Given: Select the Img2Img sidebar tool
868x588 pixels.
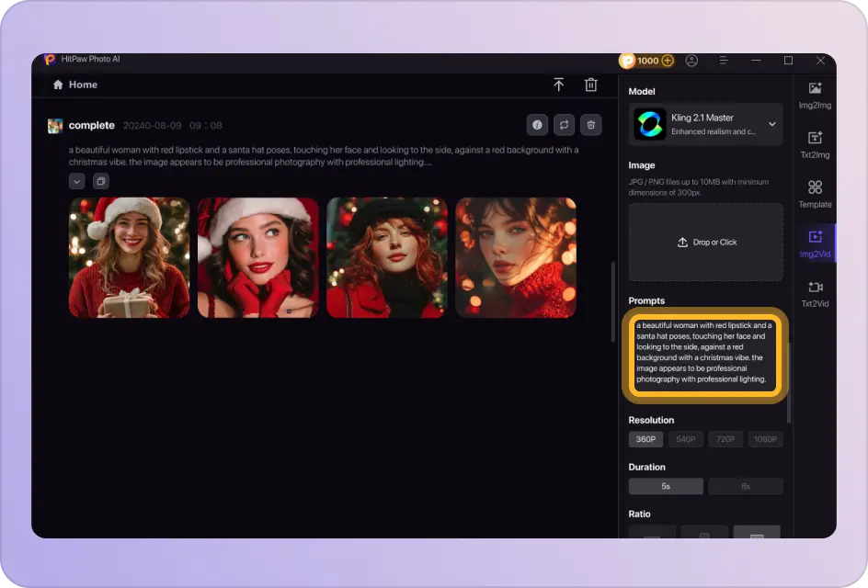Looking at the screenshot, I should 815,96.
